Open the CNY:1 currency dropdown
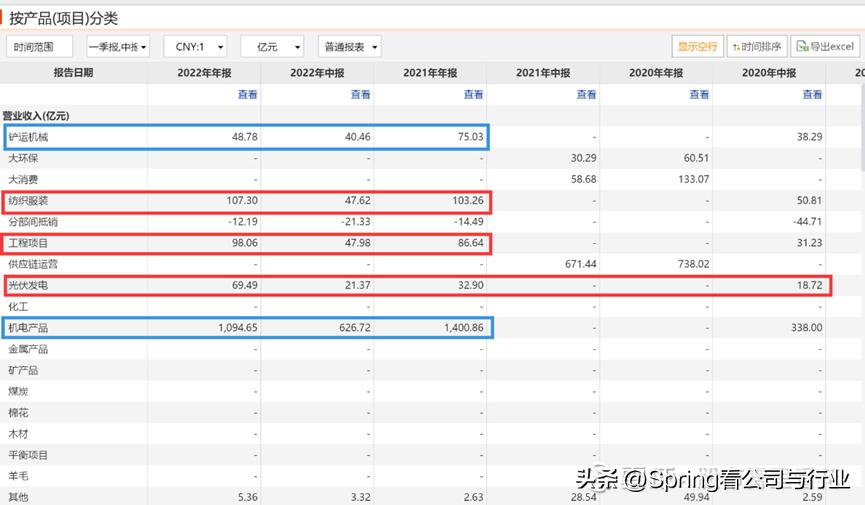865x505 pixels. pyautogui.click(x=195, y=47)
